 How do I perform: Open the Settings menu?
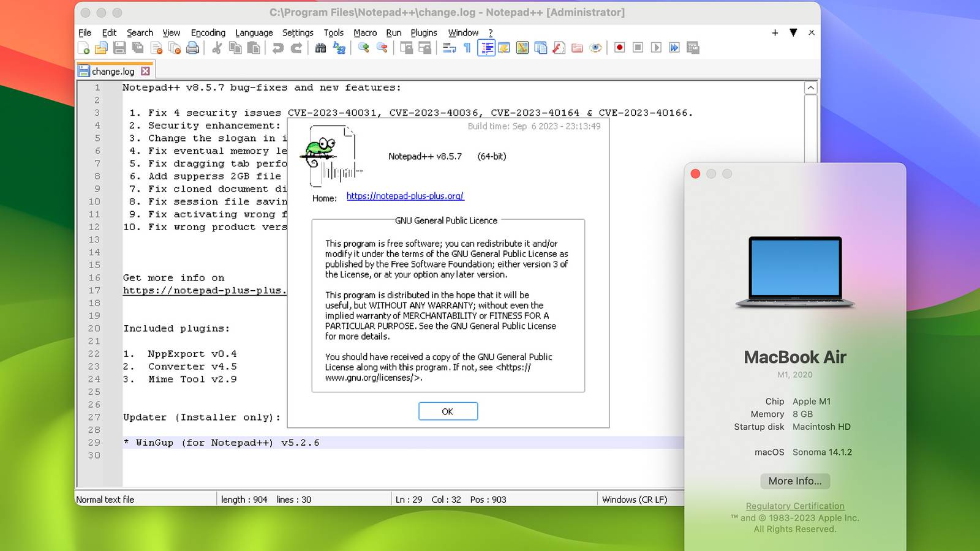[298, 33]
